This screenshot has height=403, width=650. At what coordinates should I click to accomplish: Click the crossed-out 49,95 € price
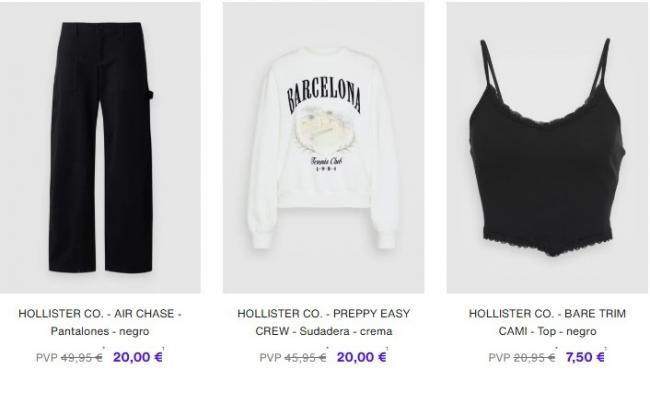point(82,357)
